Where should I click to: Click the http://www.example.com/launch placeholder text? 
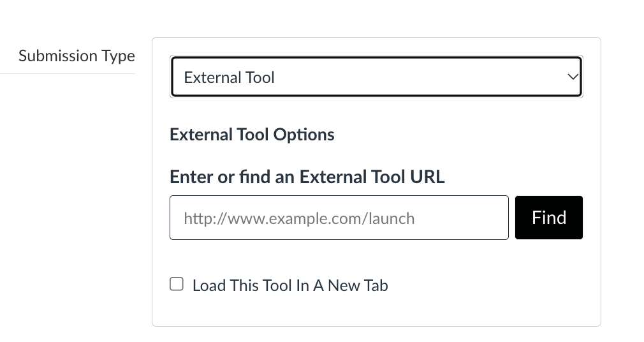pyautogui.click(x=299, y=218)
